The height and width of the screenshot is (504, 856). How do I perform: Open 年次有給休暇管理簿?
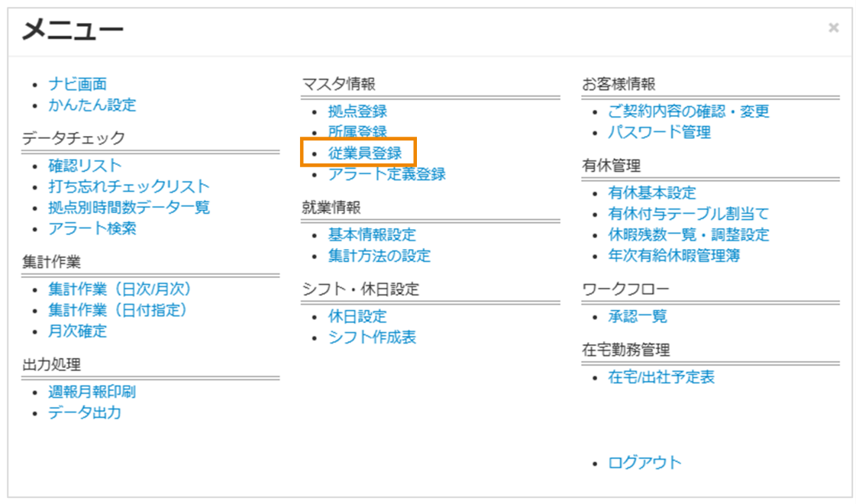[672, 255]
